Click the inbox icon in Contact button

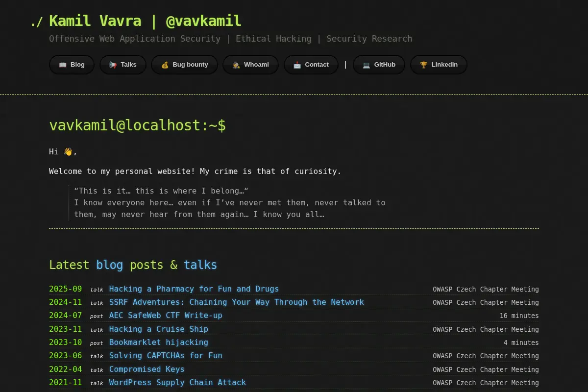coord(297,65)
